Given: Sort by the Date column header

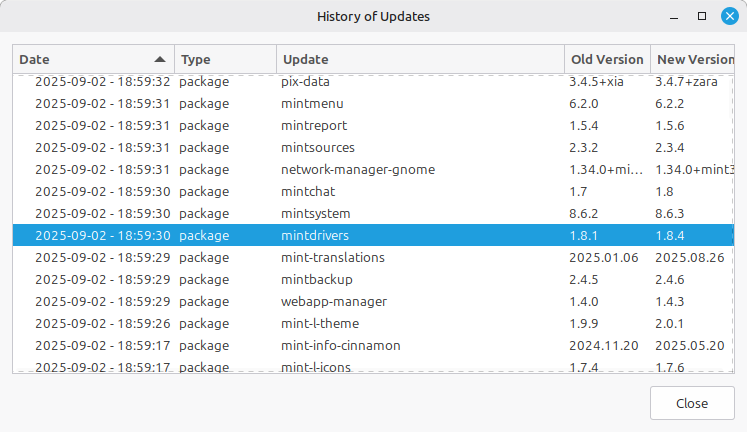Looking at the screenshot, I should [93, 60].
